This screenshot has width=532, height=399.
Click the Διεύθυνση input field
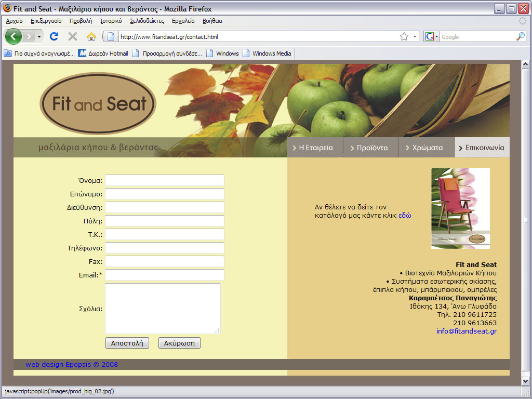(165, 207)
